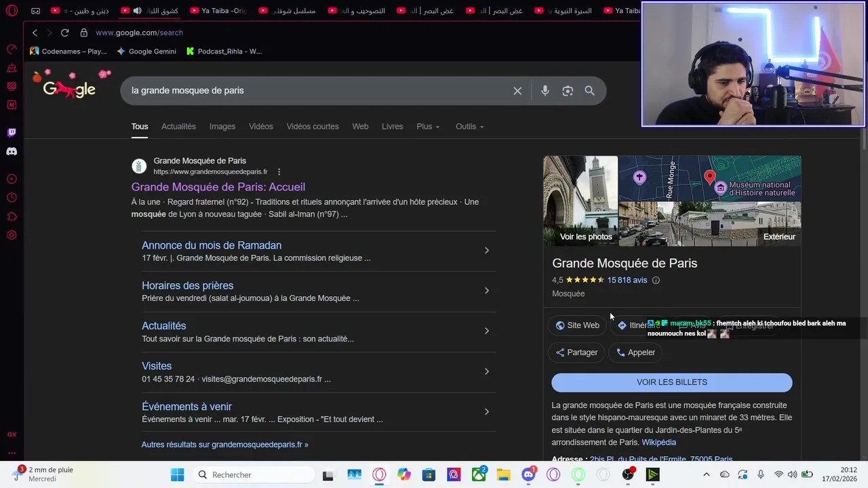Expand the Outils tools dropdown

tap(470, 127)
